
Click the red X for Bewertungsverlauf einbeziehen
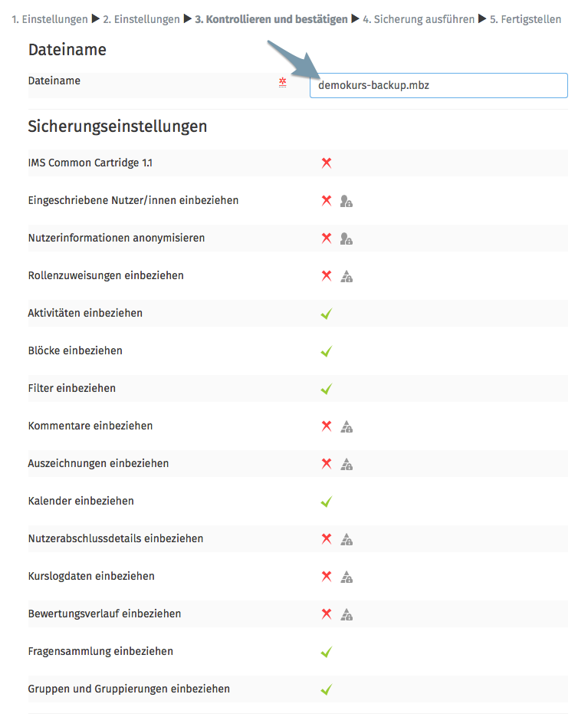[x=327, y=614]
